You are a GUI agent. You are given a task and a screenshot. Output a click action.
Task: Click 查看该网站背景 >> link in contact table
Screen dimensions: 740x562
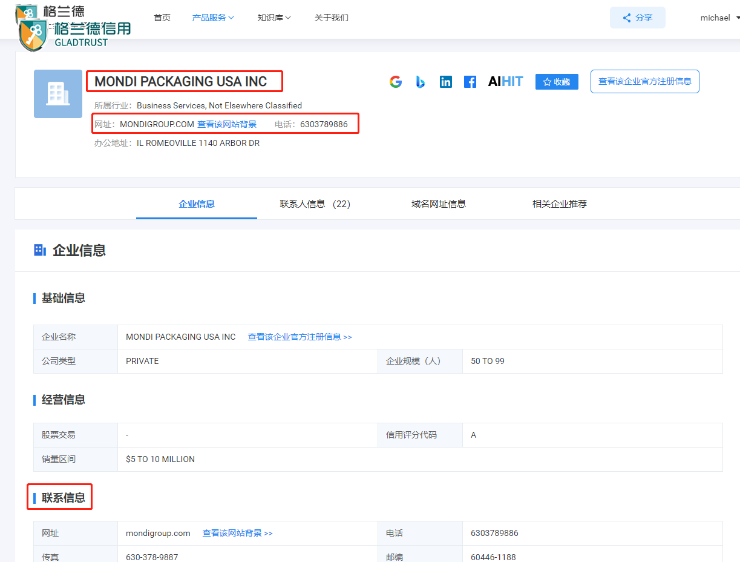pos(237,533)
